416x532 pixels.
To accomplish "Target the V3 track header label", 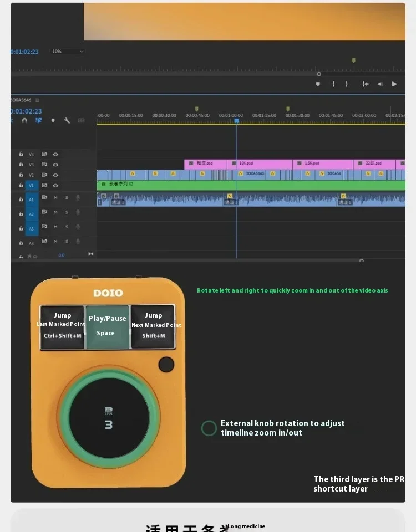I will click(31, 165).
